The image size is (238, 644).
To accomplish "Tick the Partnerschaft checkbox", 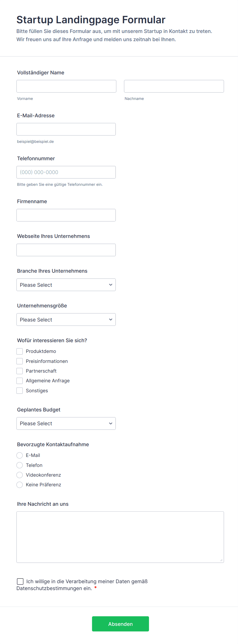I will click(x=20, y=371).
